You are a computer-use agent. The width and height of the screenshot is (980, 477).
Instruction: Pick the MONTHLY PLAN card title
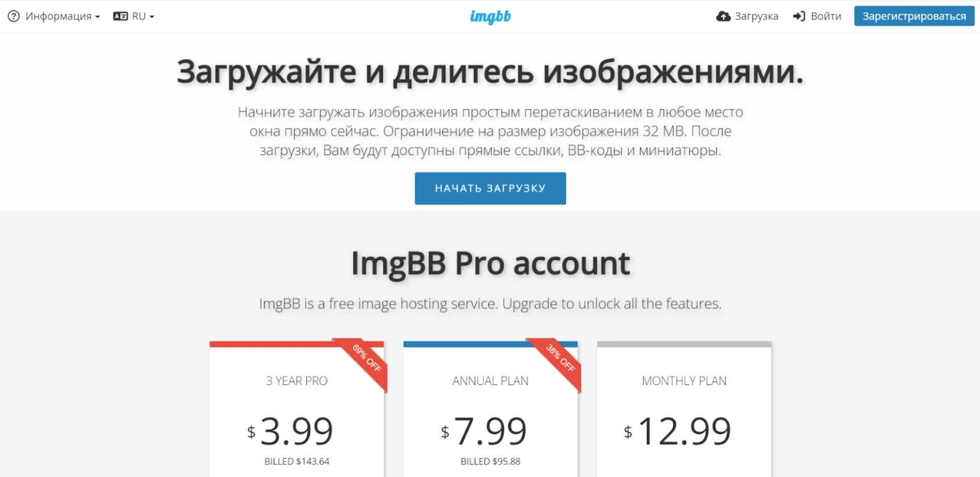pos(684,381)
